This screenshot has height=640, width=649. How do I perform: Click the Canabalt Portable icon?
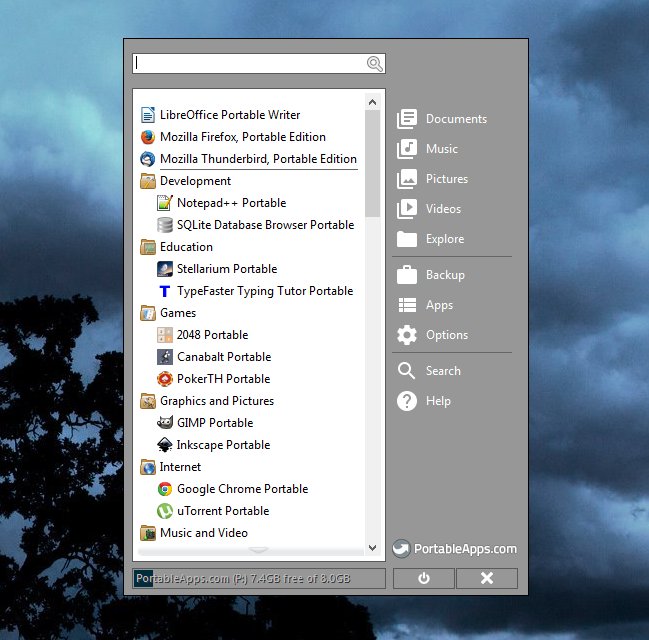(x=165, y=357)
